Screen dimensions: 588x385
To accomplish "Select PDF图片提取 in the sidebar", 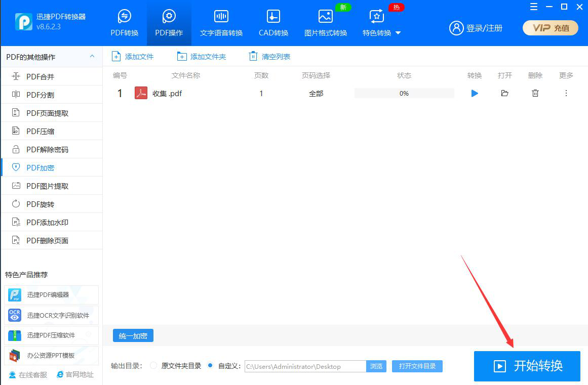I will (52, 186).
